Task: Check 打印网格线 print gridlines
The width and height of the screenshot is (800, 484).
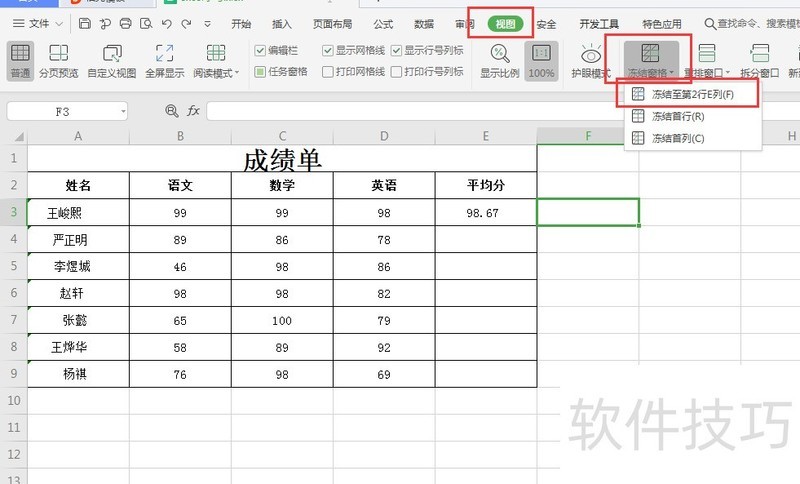Action: click(x=328, y=71)
